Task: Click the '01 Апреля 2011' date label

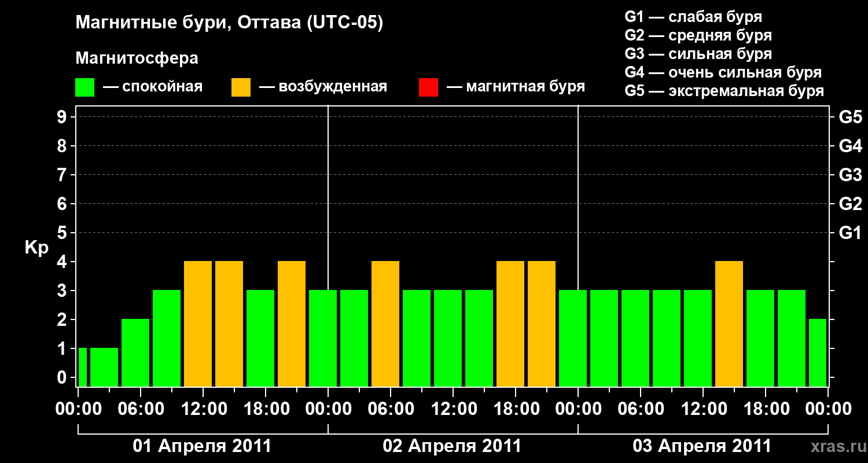Action: click(202, 446)
